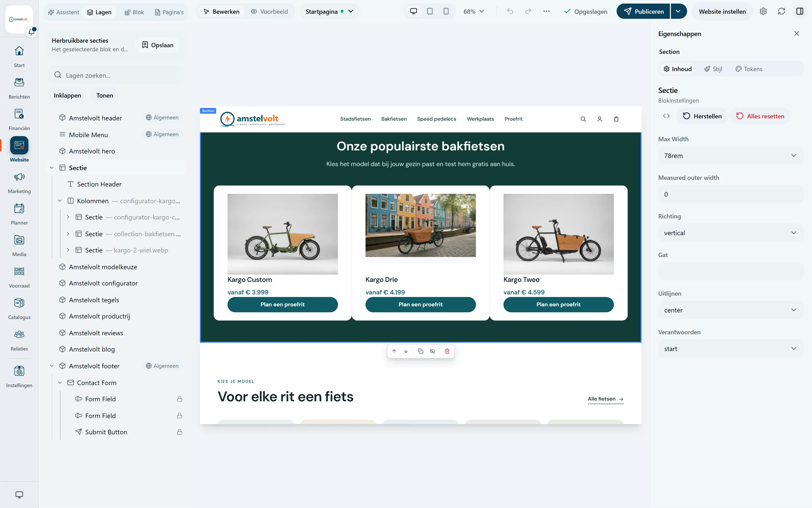Switch to the Pagina's tab
Screen dimensions: 812x508
tap(169, 12)
